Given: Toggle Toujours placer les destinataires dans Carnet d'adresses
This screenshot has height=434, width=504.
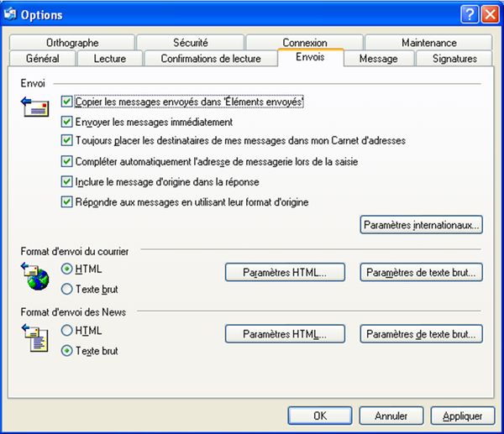Looking at the screenshot, I should click(66, 140).
